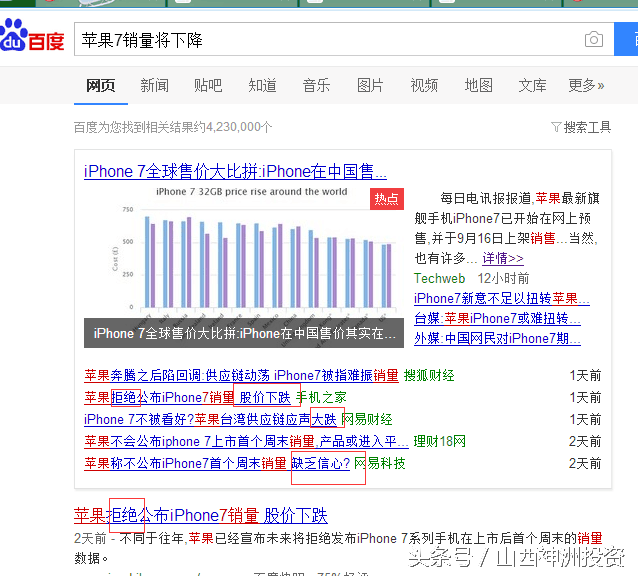Open 台媒:苹果iPhone7或难扭转 link
Screen dimensions: 638x576
497,319
